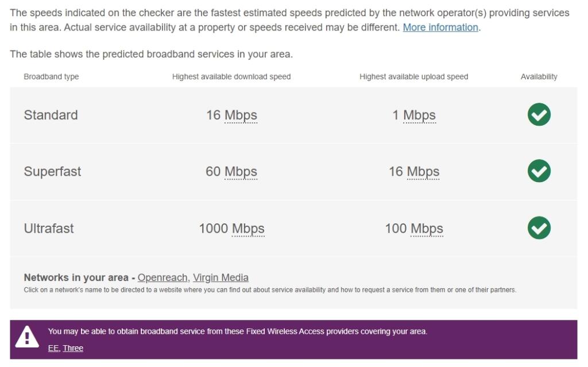588x367 pixels.
Task: Click the warning triangle icon in purple banner
Action: 27,337
